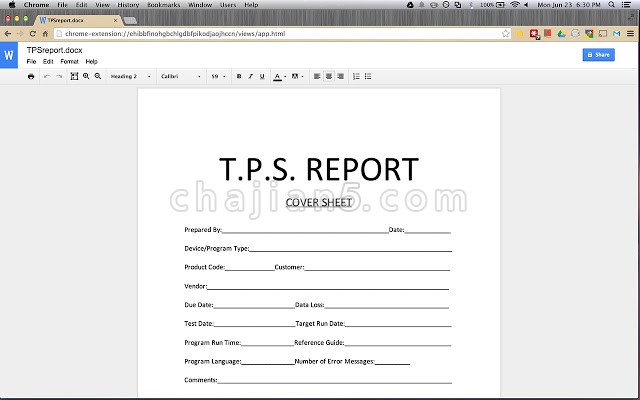Open the highlight color picker

pos(297,76)
